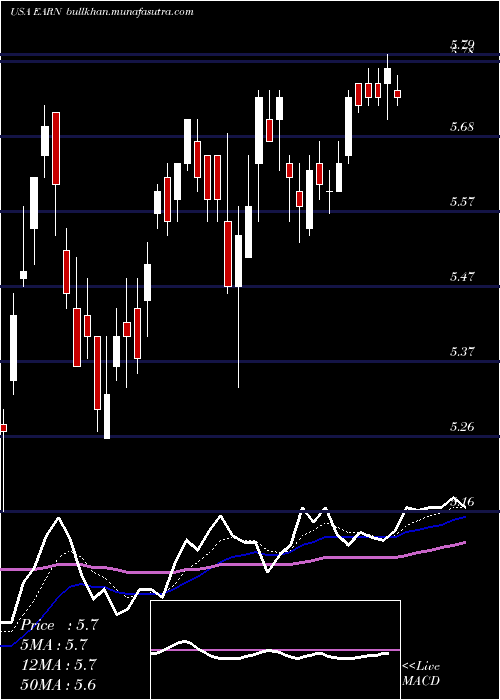Click the 12MA : 5.7 legend entry
Image resolution: width=500 pixels, height=700 pixels.
tap(59, 665)
